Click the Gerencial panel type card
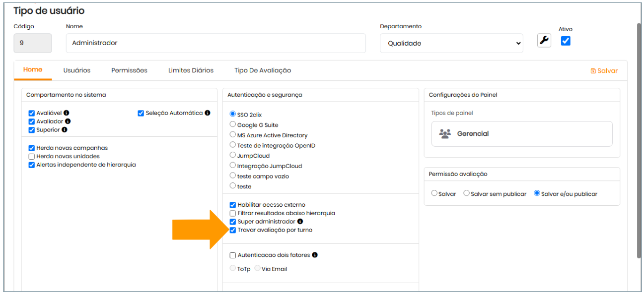644x294 pixels. click(522, 134)
